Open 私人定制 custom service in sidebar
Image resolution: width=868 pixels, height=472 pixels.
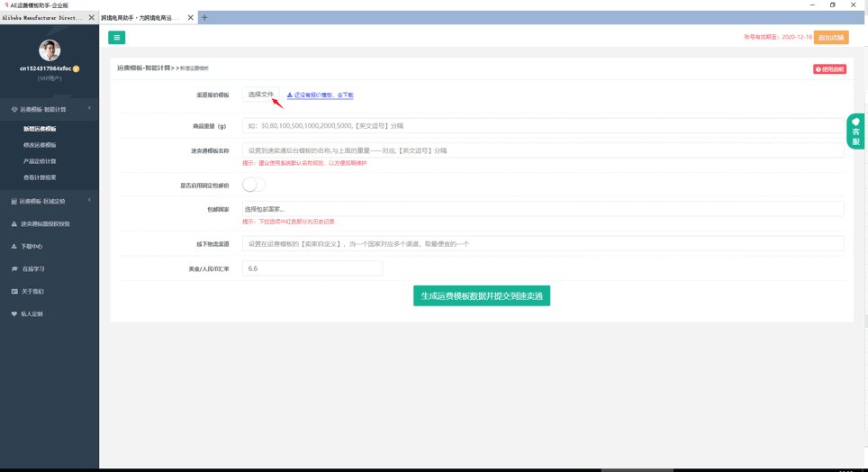coord(32,313)
